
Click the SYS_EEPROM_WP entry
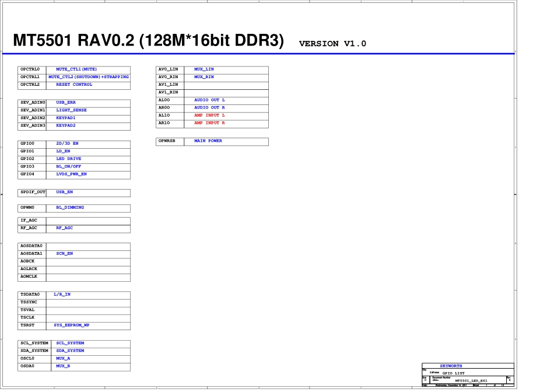pos(71,325)
